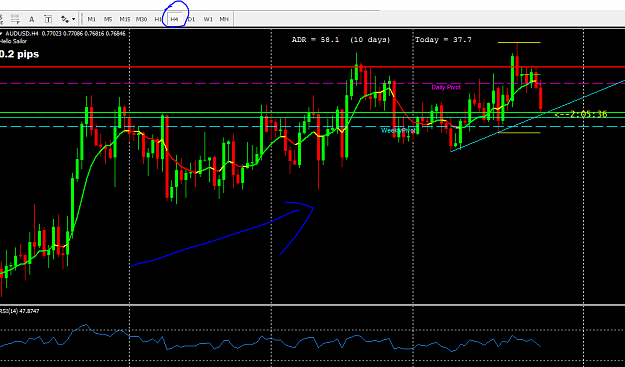Click the RSI(14) indicator label
The image size is (625, 367).
tap(20, 311)
